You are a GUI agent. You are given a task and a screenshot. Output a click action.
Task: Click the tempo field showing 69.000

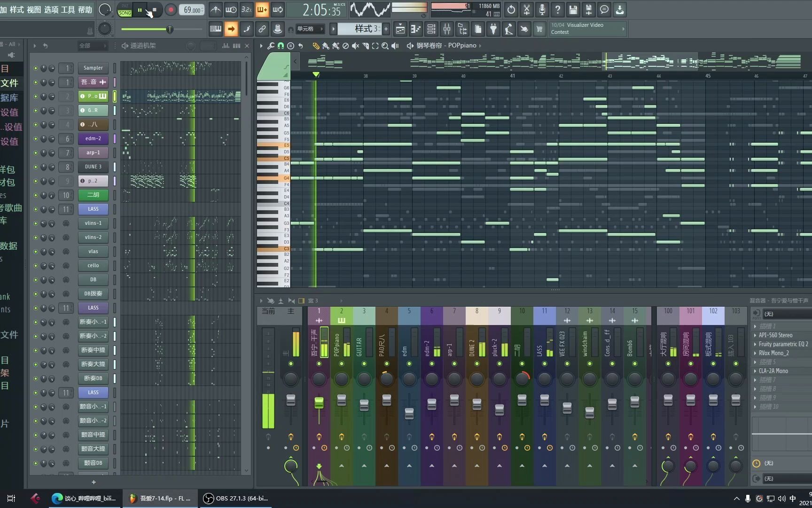pyautogui.click(x=192, y=10)
